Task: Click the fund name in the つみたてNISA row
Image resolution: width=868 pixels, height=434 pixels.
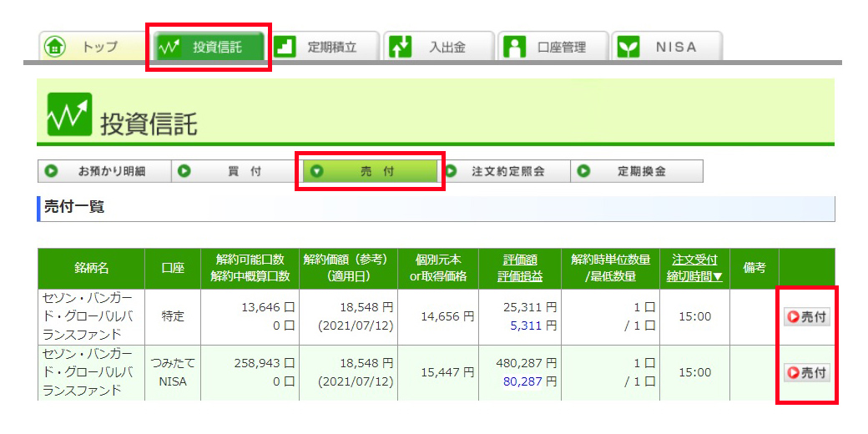Action: click(x=88, y=372)
